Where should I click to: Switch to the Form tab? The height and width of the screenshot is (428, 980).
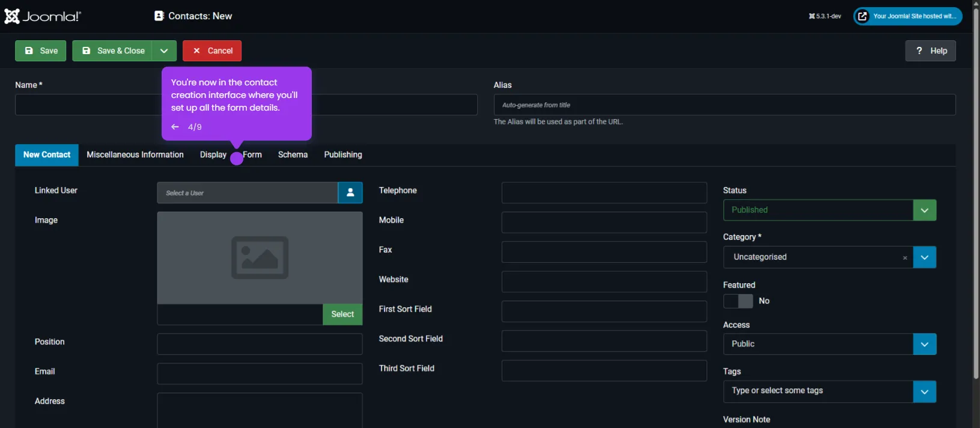[x=252, y=155]
